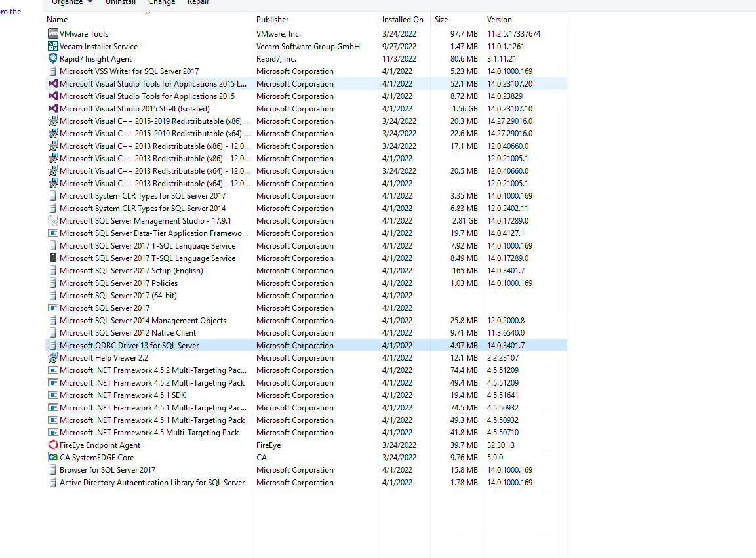Image resolution: width=756 pixels, height=558 pixels.
Task: Click the VMware Tools program icon
Action: pyautogui.click(x=53, y=33)
